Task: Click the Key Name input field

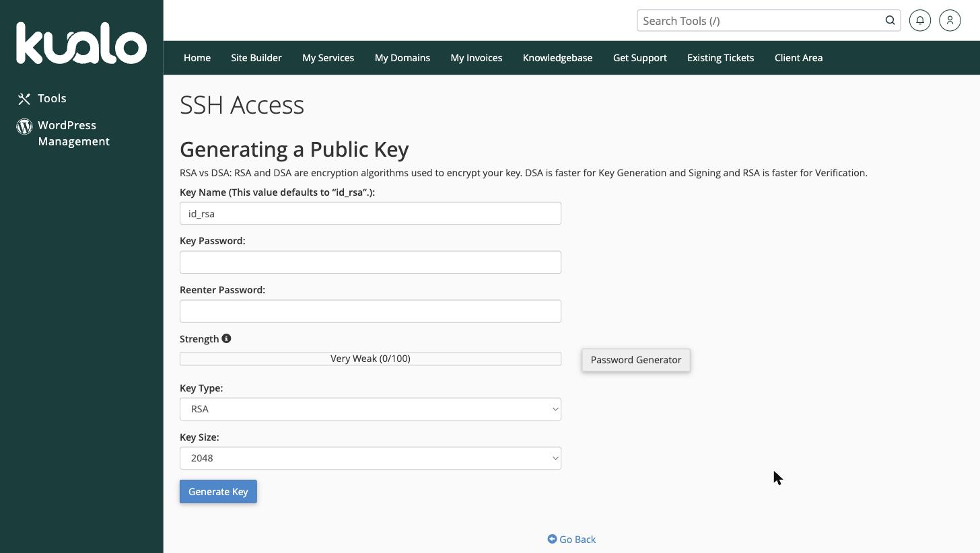Action: pos(370,213)
